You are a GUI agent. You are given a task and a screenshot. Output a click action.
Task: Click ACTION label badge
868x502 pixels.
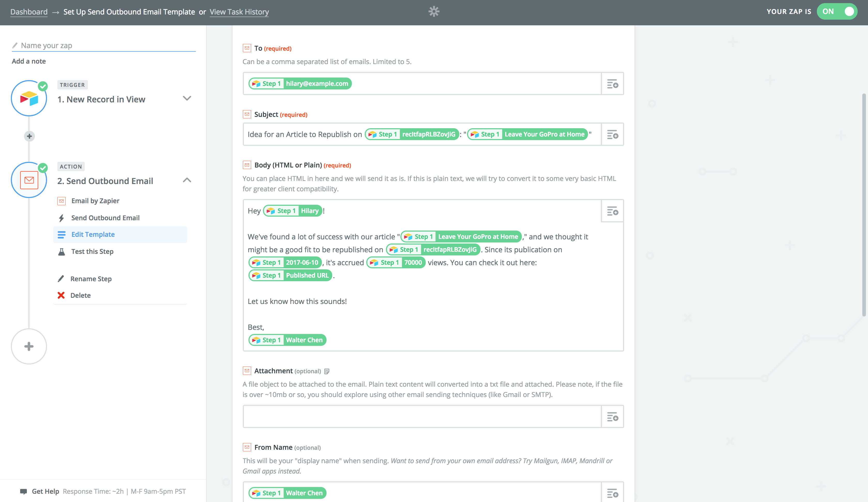coord(71,166)
